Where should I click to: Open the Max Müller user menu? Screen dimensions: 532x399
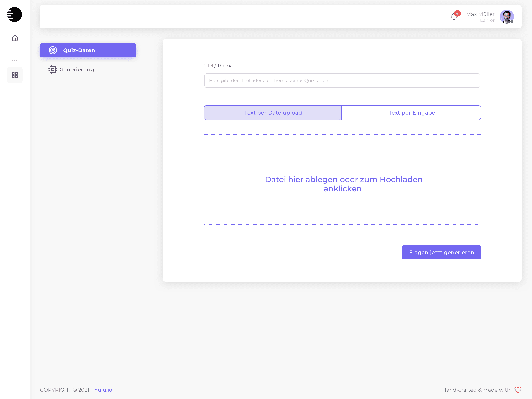(480, 14)
